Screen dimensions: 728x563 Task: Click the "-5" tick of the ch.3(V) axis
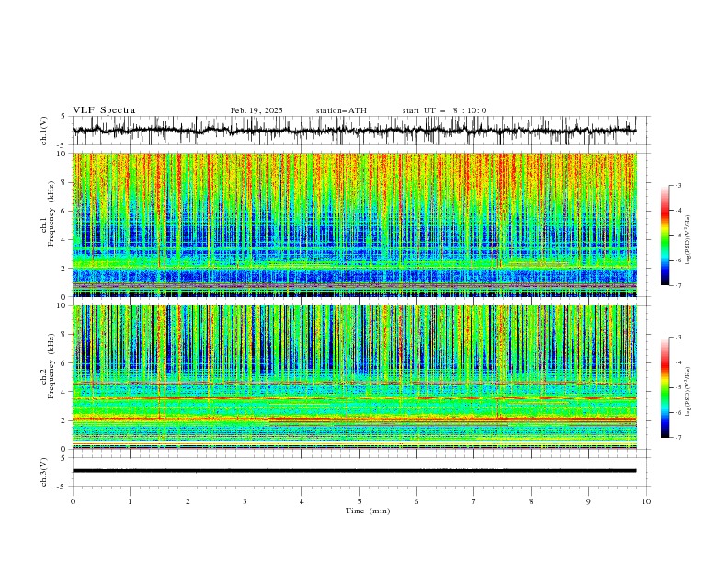pyautogui.click(x=62, y=487)
